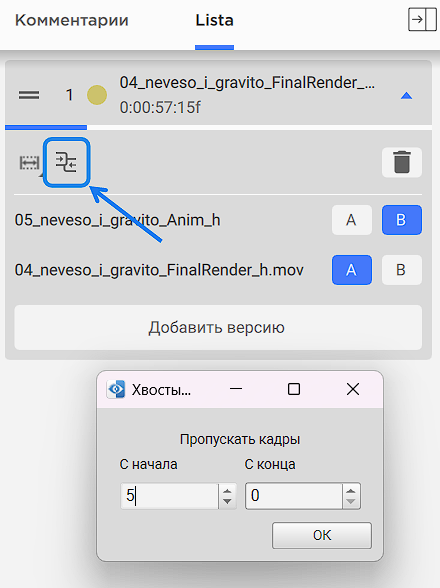
Task: Click the Добавить версию button
Action: coord(218,327)
